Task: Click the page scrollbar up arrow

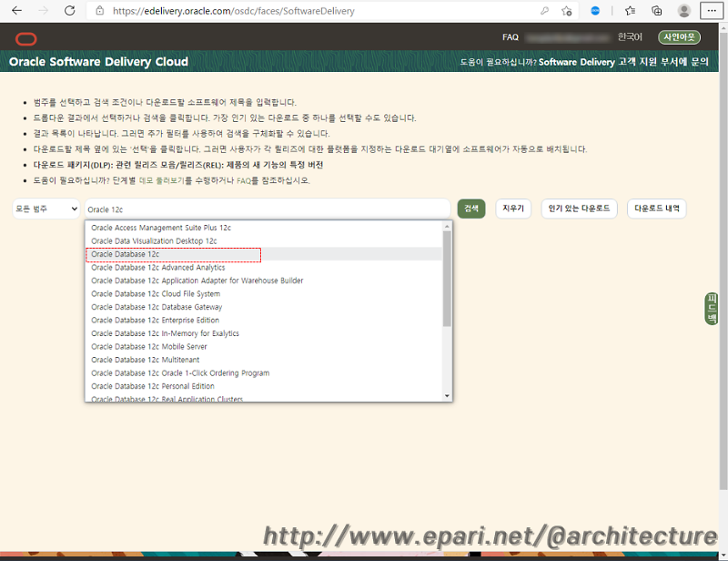Action: click(x=723, y=28)
